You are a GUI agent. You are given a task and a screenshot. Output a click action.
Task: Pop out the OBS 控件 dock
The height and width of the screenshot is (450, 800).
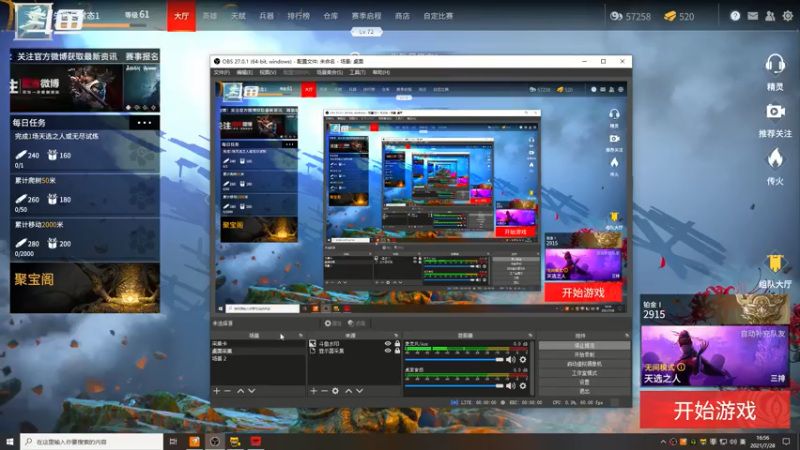[627, 336]
